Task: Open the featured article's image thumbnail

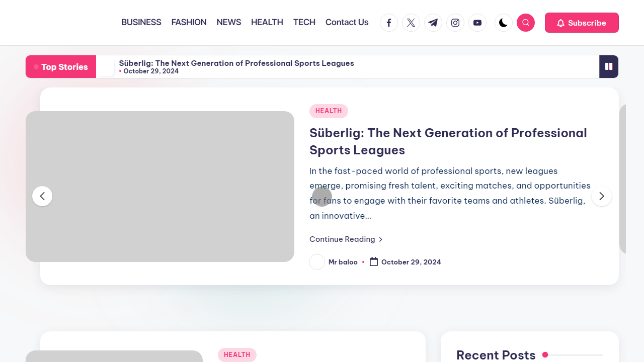Action: click(x=160, y=187)
